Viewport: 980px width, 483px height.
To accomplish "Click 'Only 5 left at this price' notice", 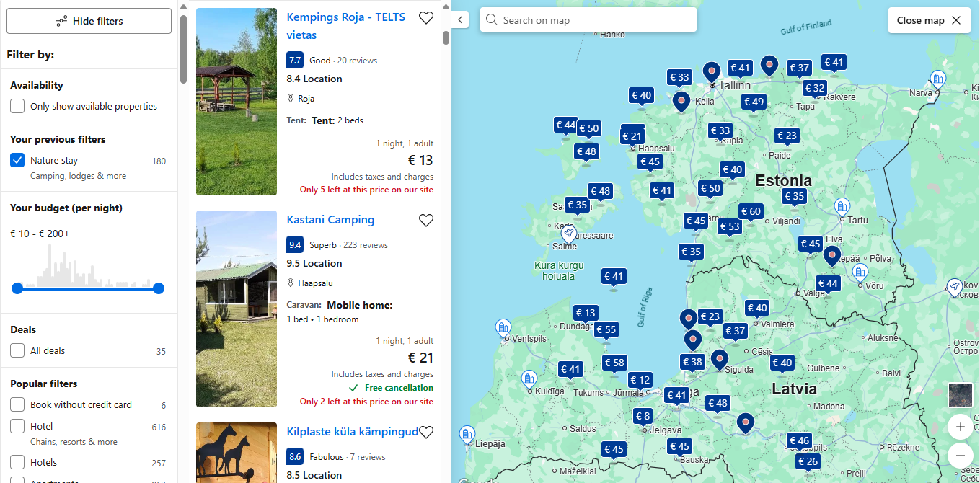I will click(366, 190).
